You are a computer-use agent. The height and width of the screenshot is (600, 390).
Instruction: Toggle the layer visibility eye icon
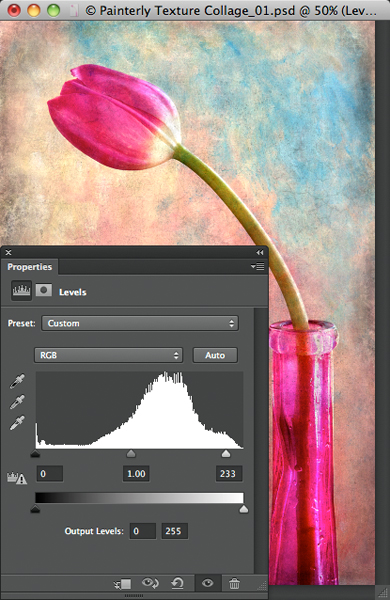pyautogui.click(x=207, y=583)
